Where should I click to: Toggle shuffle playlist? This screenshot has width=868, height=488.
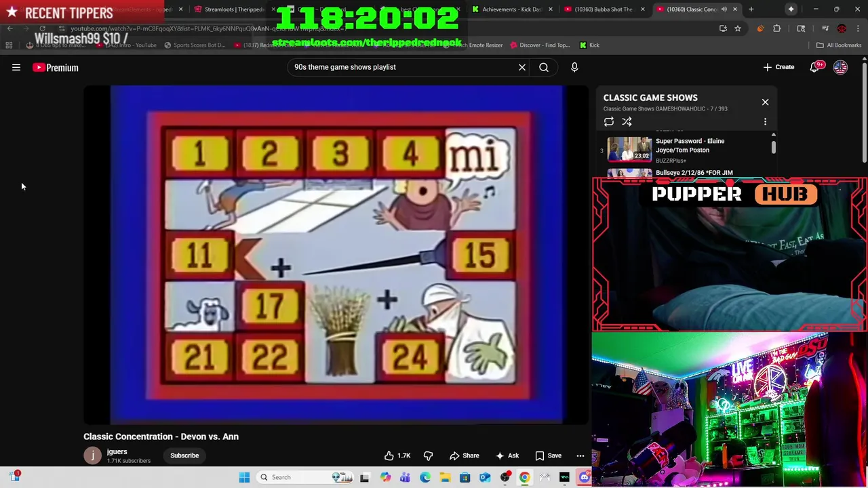627,122
